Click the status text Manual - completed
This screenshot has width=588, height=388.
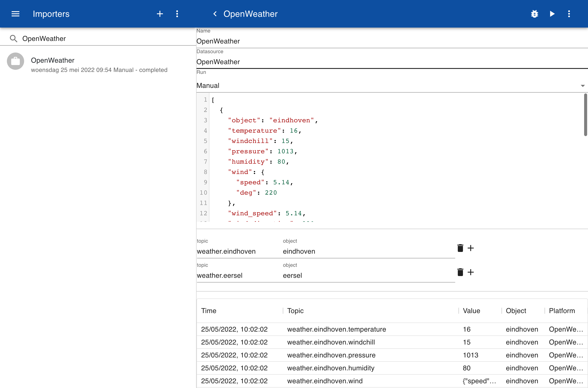pos(140,70)
